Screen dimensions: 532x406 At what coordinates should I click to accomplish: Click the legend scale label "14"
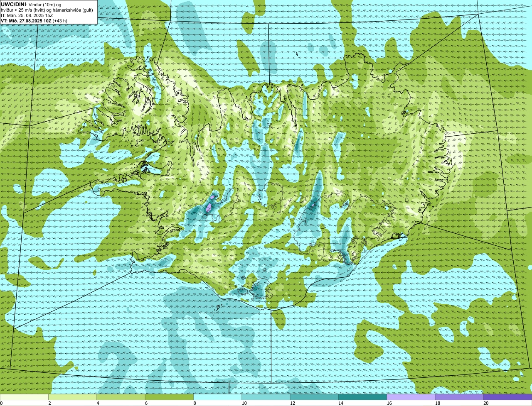pyautogui.click(x=341, y=403)
